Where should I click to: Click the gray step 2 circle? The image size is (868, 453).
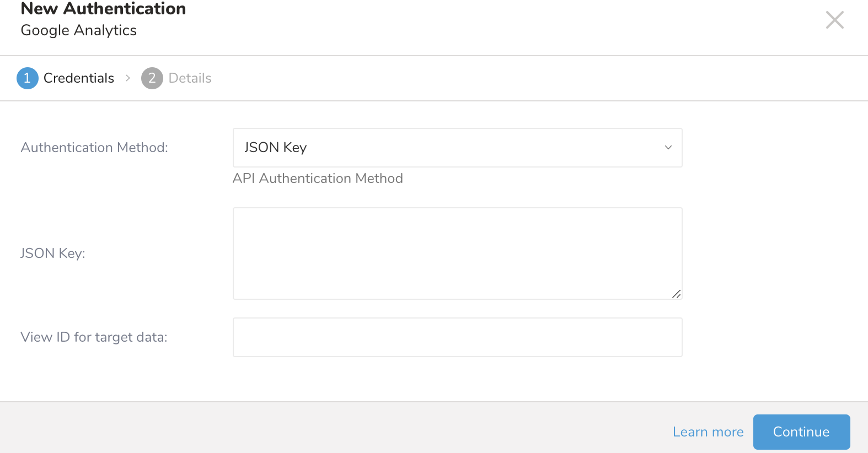point(152,78)
